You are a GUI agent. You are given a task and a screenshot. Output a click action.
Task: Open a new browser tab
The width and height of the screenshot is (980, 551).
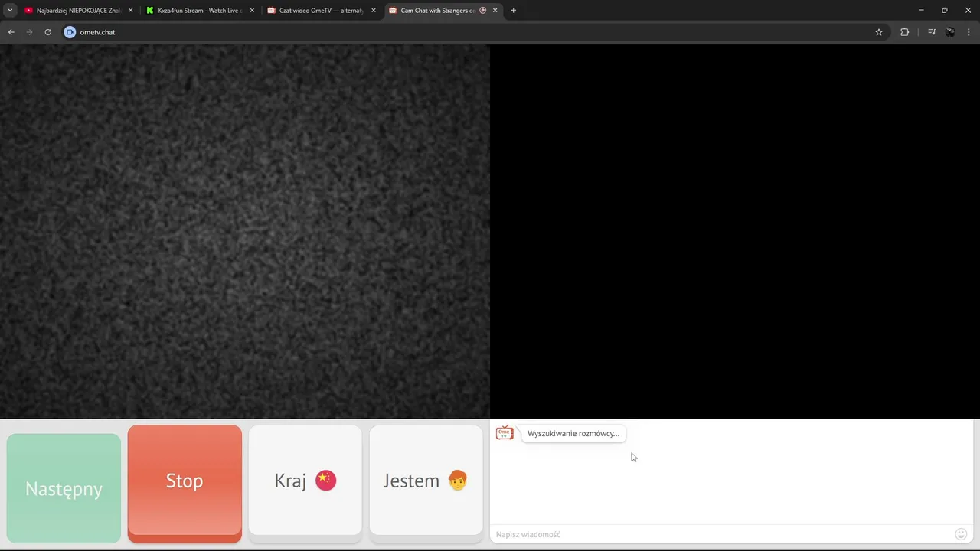[513, 11]
